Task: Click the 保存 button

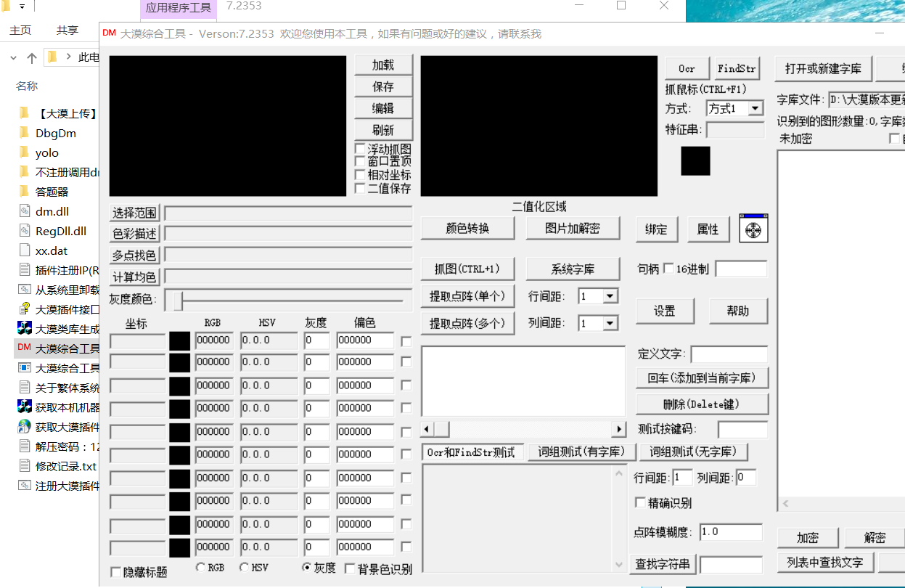Action: tap(383, 86)
